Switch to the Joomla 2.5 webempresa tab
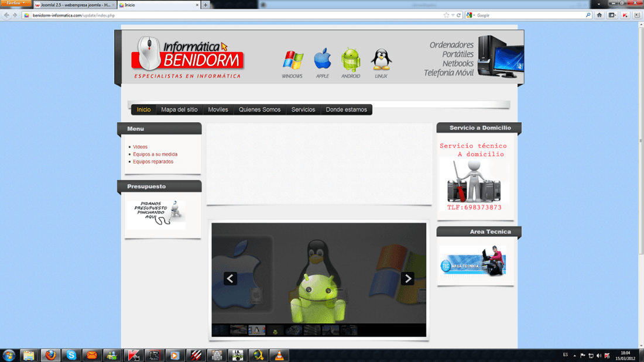644x362 pixels. (75, 5)
